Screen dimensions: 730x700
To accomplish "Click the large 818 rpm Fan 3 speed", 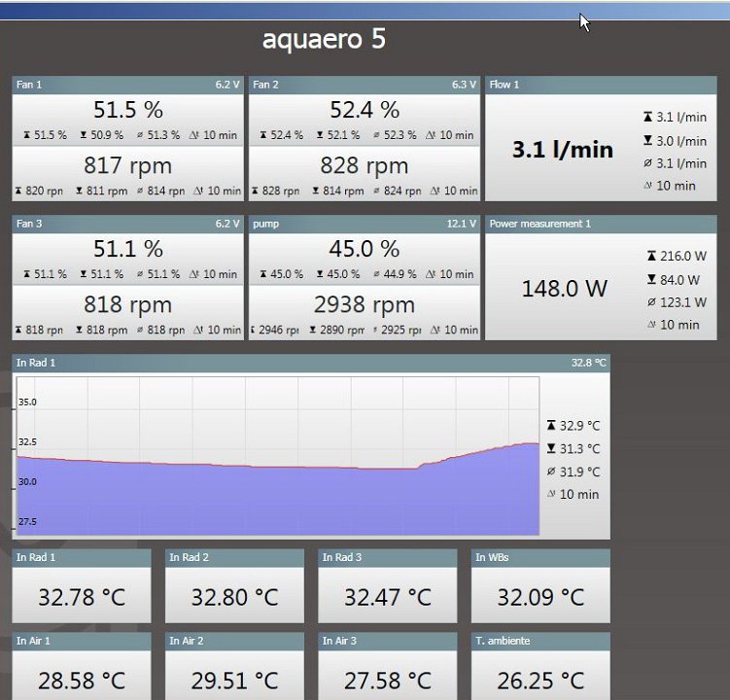I will [x=128, y=305].
